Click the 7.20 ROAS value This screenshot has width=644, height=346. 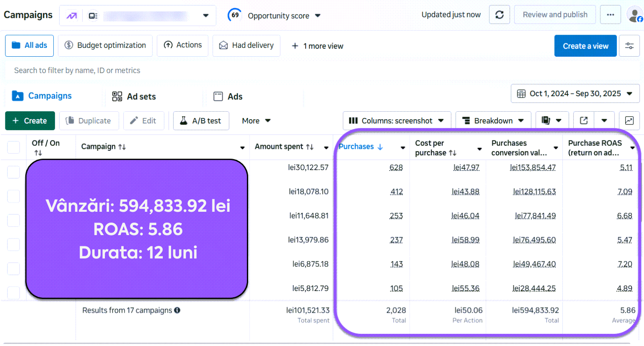[625, 264]
